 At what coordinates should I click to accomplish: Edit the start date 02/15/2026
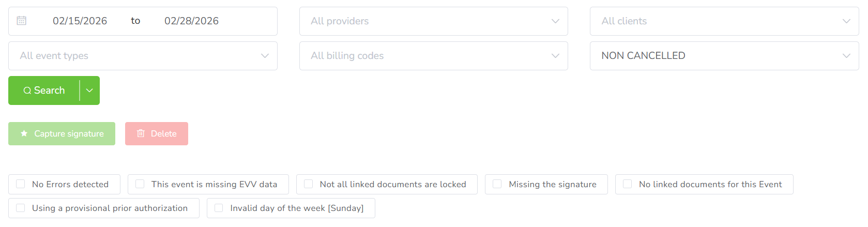click(80, 21)
